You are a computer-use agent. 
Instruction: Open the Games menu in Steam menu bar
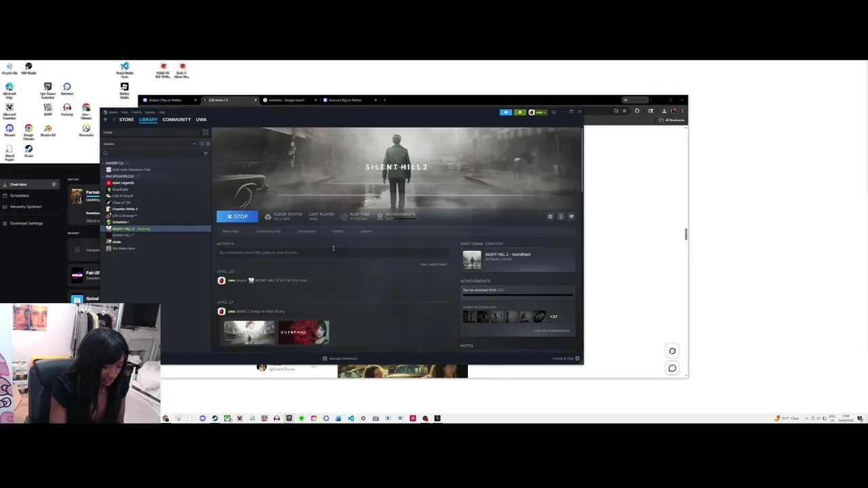point(150,112)
